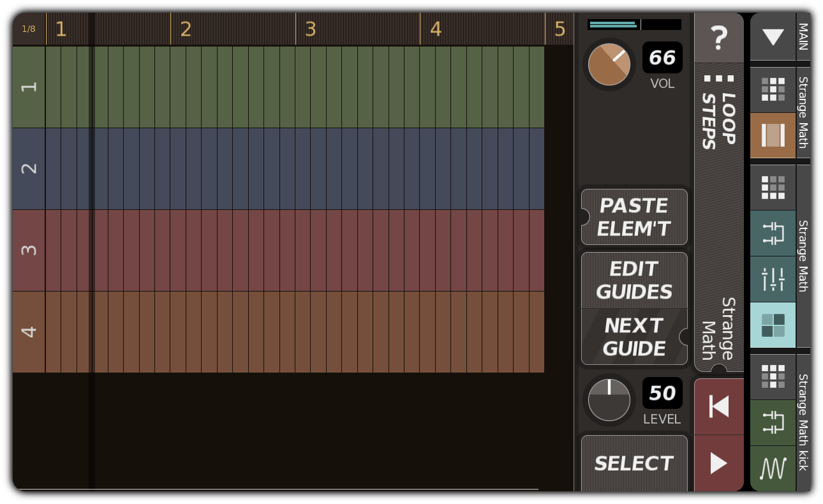823x504 pixels.
Task: Select the teal pattern blocks icon
Action: coord(773,325)
